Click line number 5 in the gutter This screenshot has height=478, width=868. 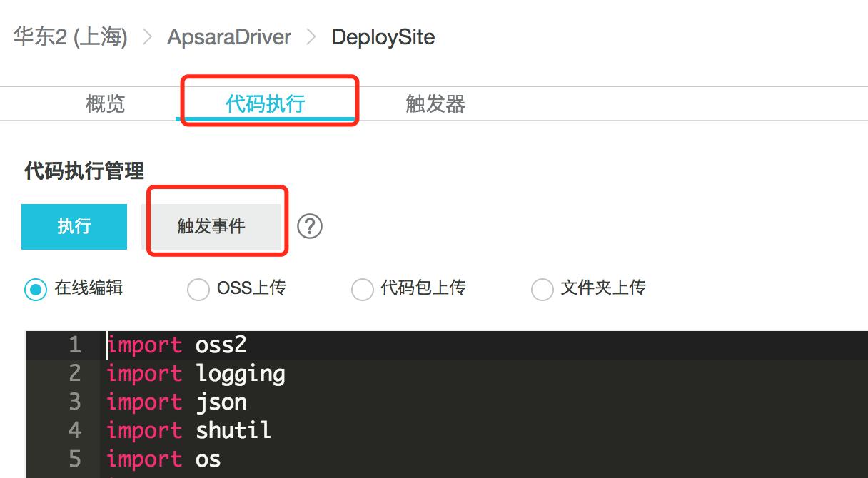click(74, 459)
